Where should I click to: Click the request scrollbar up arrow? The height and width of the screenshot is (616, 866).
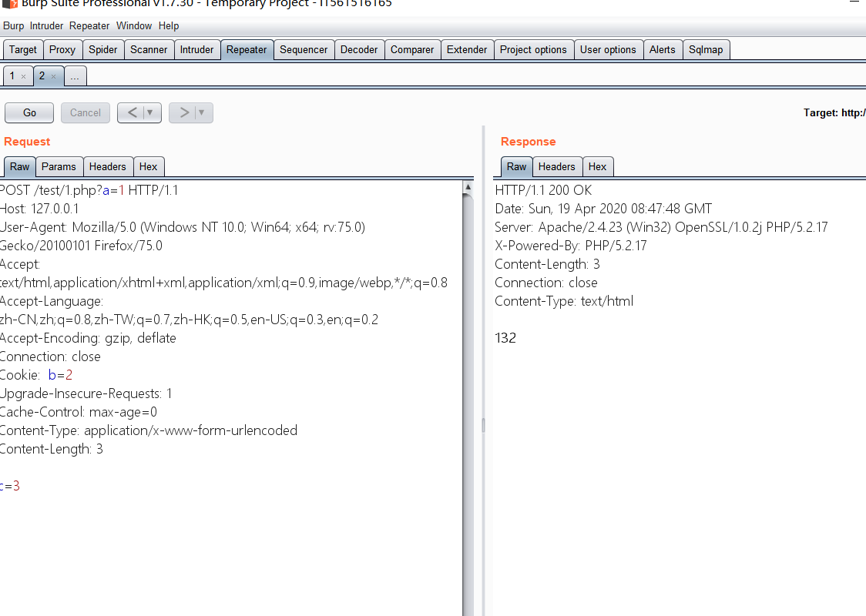468,187
